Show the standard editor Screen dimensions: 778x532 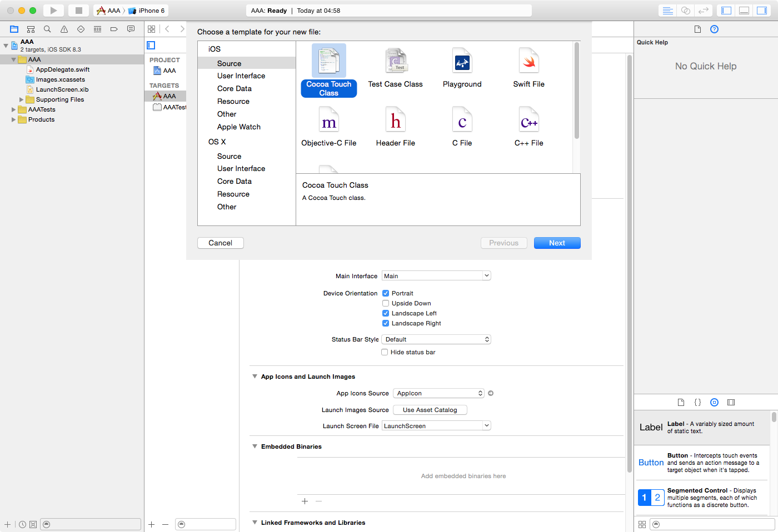(668, 11)
